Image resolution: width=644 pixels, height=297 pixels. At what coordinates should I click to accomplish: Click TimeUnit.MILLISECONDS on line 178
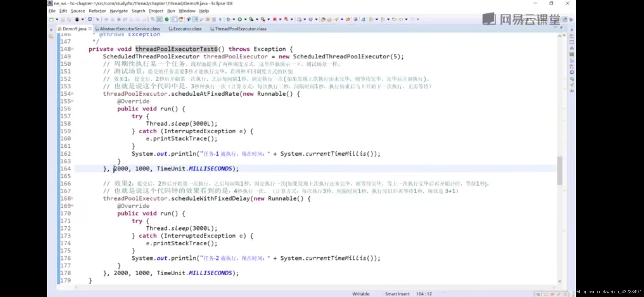[x=195, y=273]
